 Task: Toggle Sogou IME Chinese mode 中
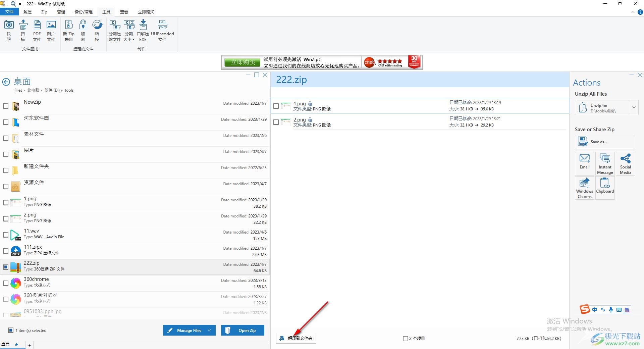click(594, 310)
